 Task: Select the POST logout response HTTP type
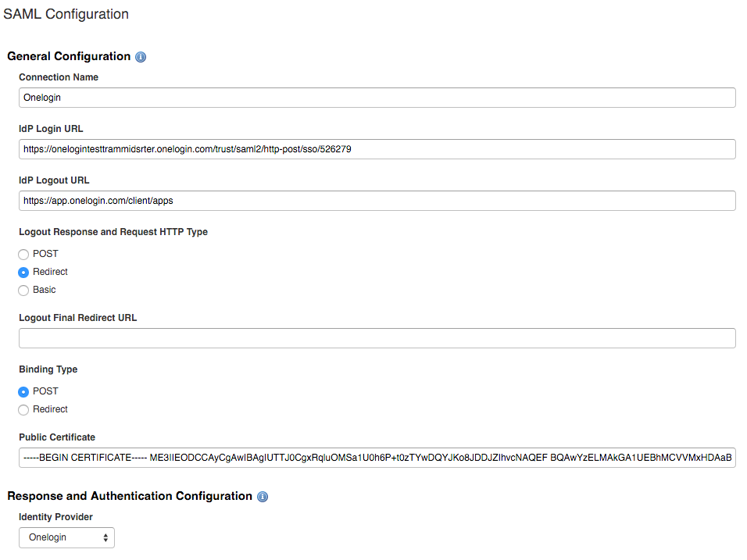[23, 253]
